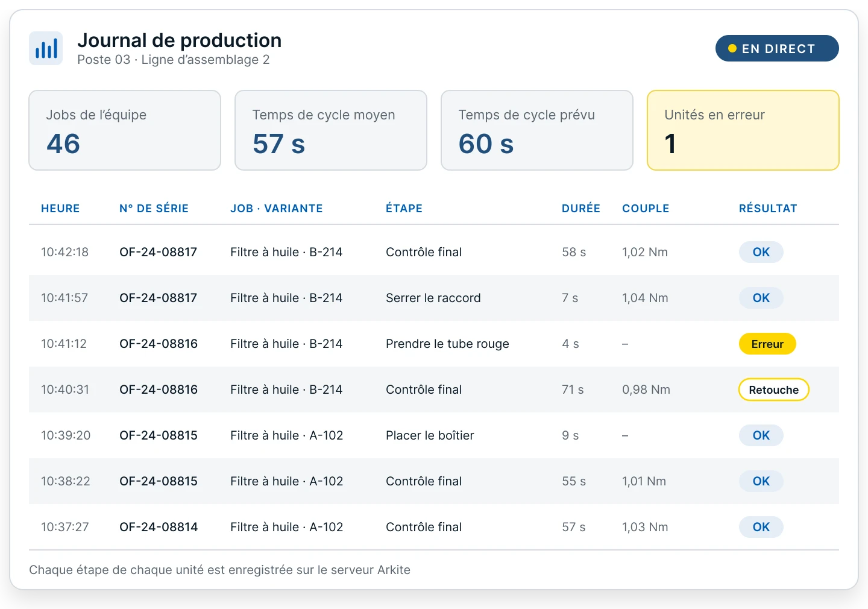Click Filtre à huile · A-102 at 10:38:22
868x609 pixels.
286,481
